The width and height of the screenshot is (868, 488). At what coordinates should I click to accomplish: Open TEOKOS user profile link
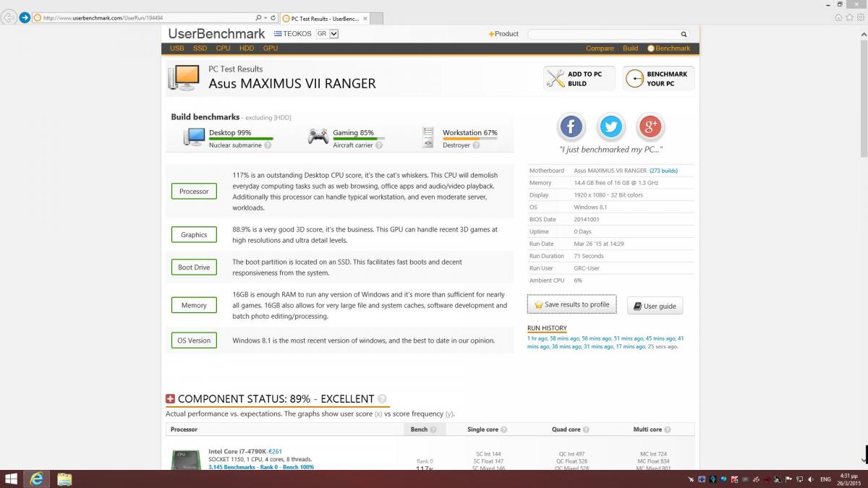point(297,34)
